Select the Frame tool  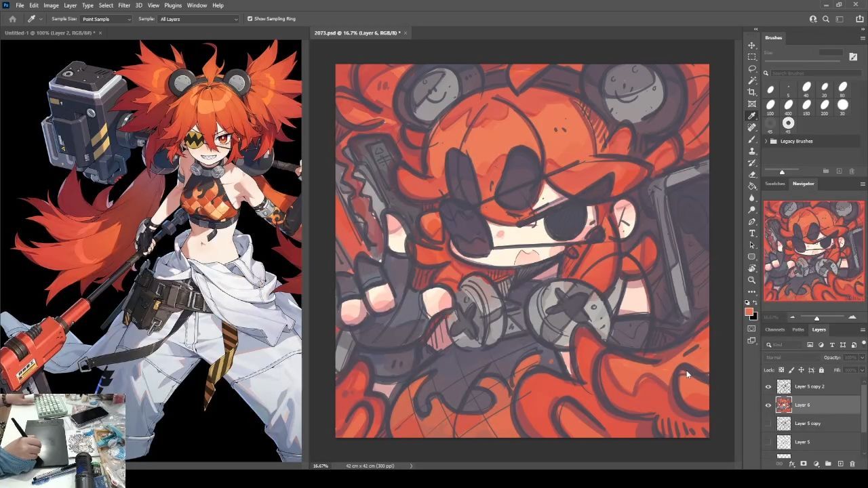pyautogui.click(x=751, y=104)
